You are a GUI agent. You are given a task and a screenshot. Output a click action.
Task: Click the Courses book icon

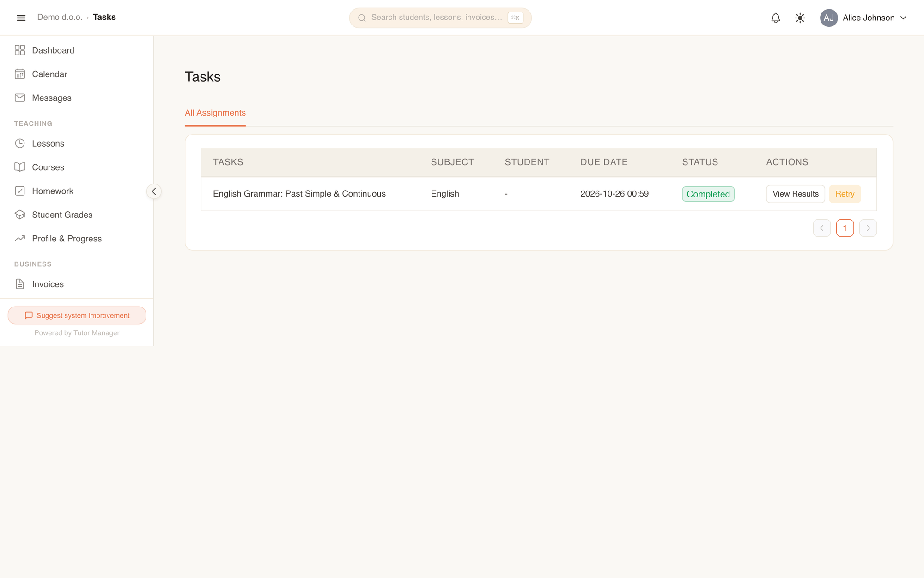coord(20,167)
